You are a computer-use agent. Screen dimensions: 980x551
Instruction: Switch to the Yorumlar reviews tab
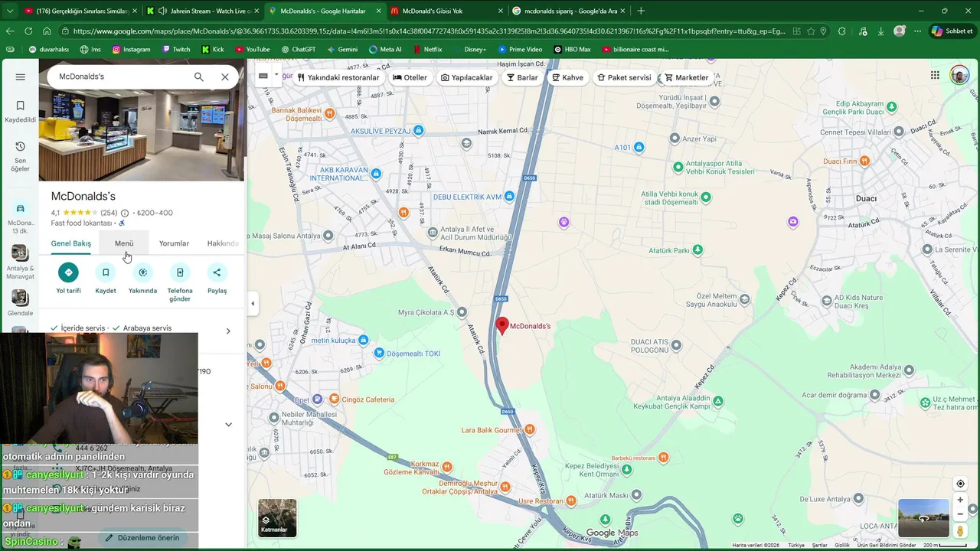point(174,243)
